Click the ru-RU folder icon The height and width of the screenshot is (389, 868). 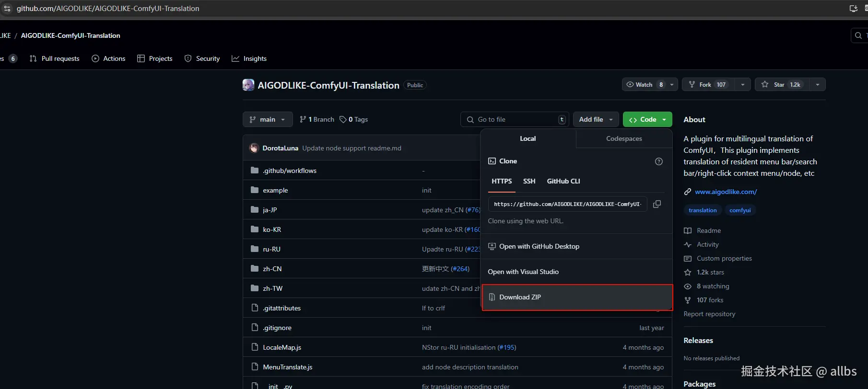point(255,249)
